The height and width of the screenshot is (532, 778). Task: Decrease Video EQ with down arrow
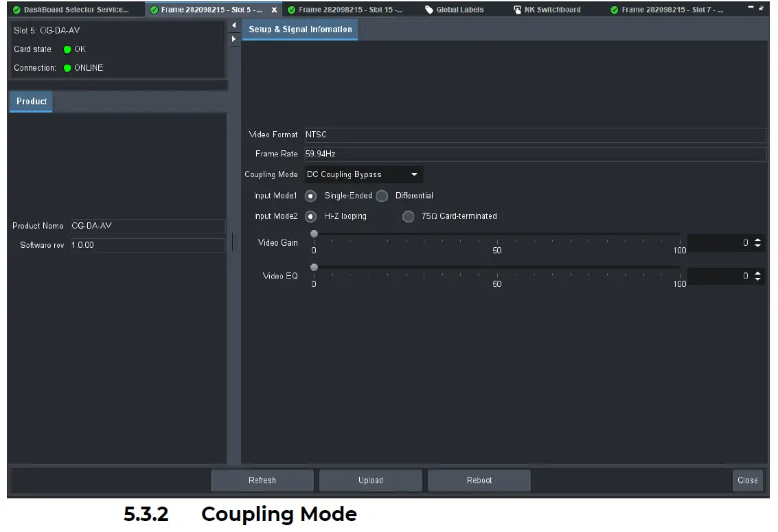pos(757,279)
